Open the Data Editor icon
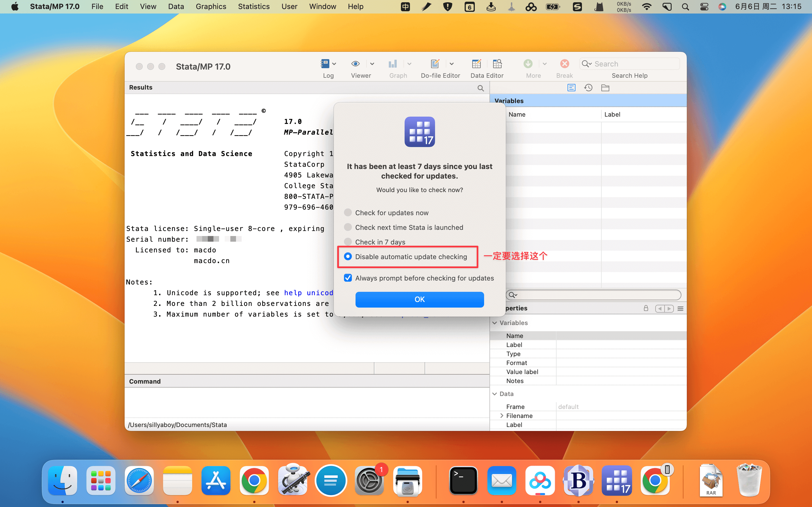The width and height of the screenshot is (812, 507). click(x=476, y=64)
